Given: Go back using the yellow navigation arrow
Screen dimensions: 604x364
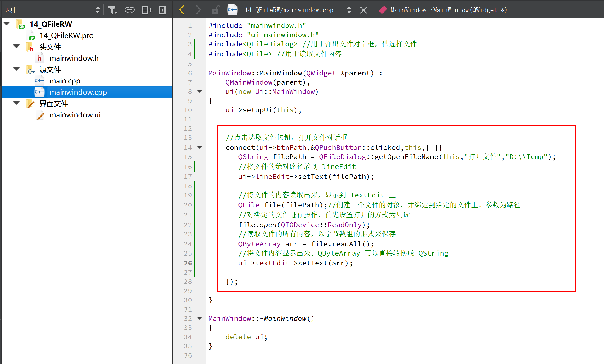Looking at the screenshot, I should tap(181, 10).
